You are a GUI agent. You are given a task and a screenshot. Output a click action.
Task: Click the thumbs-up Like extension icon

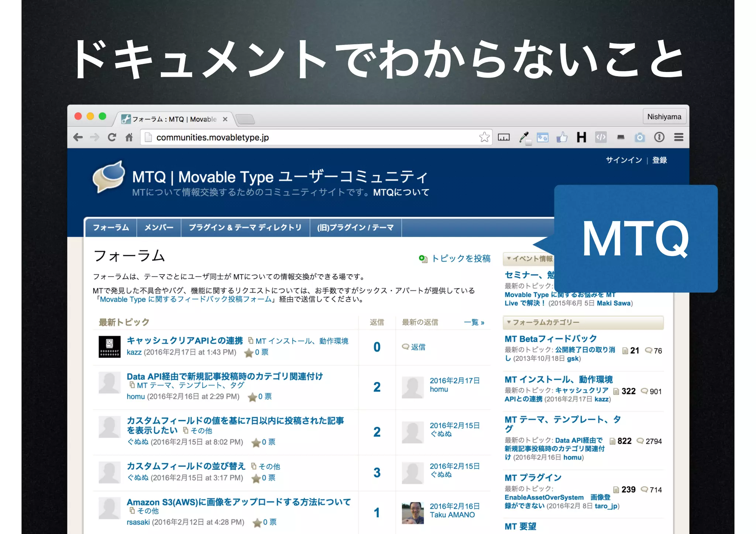(x=562, y=137)
